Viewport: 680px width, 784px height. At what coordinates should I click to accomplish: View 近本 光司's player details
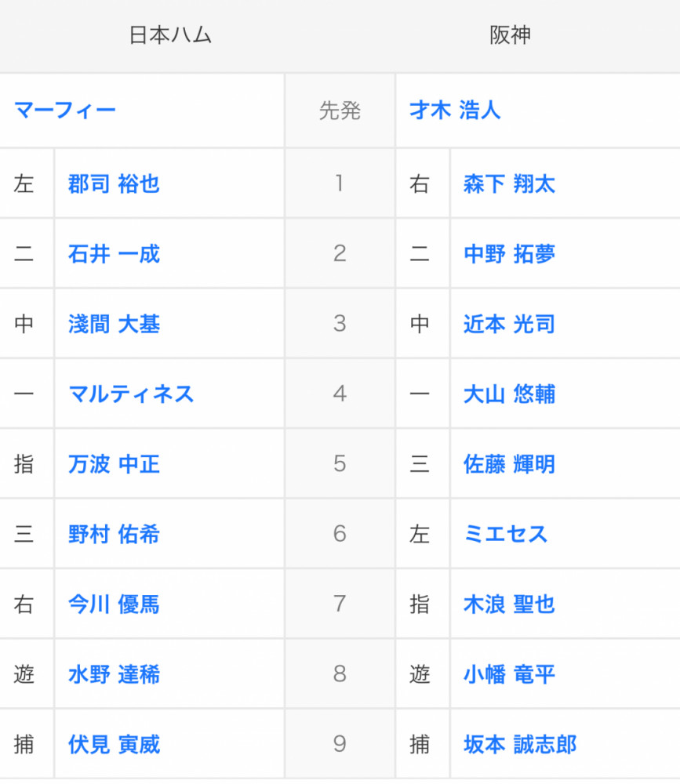[x=510, y=324]
